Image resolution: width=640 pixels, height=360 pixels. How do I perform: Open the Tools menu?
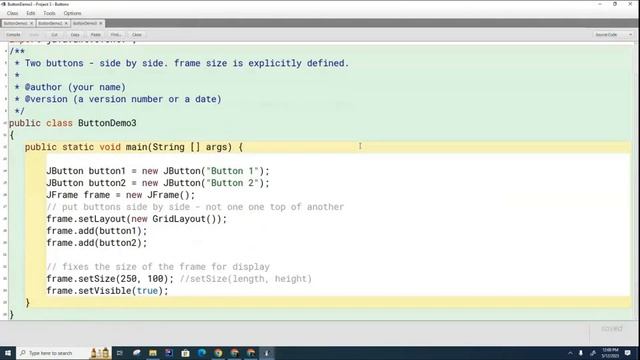click(49, 13)
